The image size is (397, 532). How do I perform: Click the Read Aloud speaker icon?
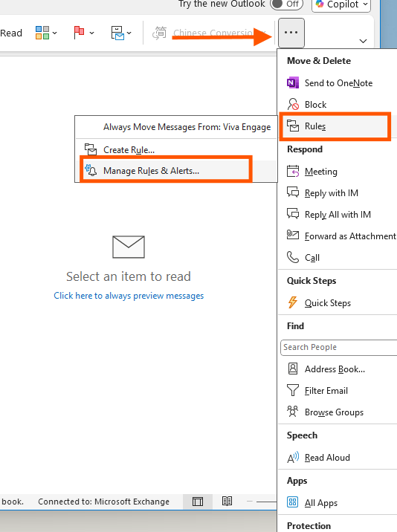293,457
